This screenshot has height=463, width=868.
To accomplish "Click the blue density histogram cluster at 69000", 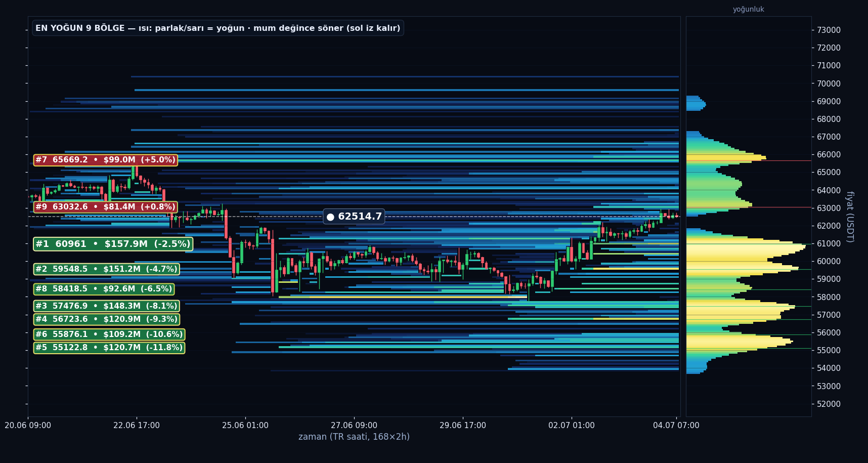I will click(696, 103).
